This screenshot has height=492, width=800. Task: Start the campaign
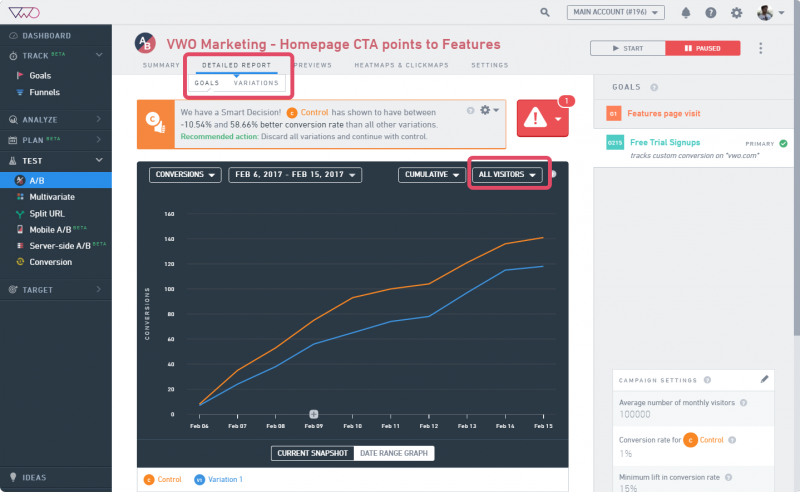(628, 48)
